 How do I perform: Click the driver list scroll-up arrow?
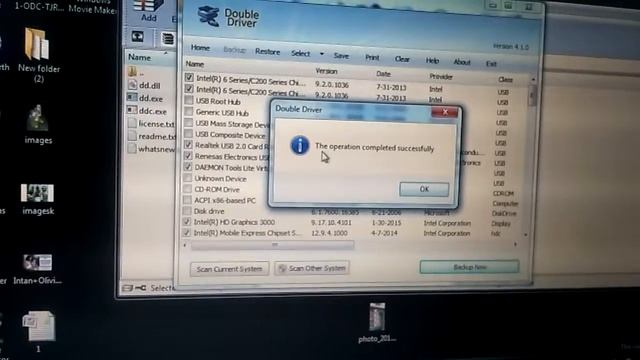(x=533, y=79)
